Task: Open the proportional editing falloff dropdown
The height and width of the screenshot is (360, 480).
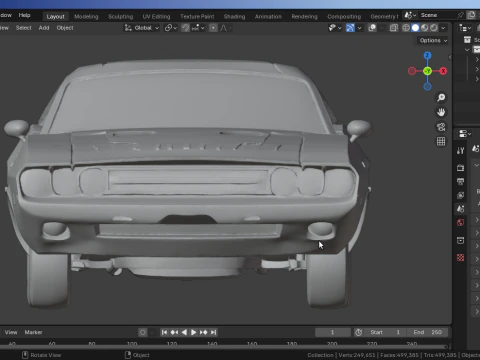Action: (x=225, y=28)
